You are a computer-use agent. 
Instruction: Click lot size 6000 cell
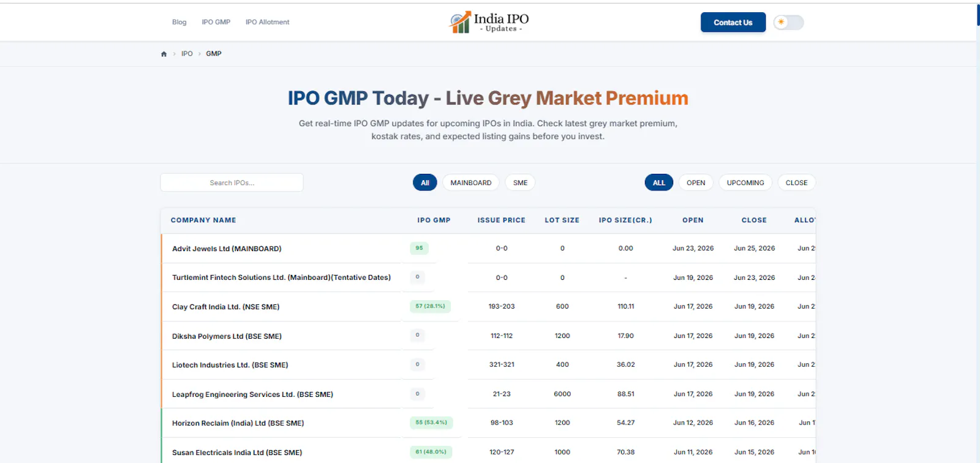562,394
